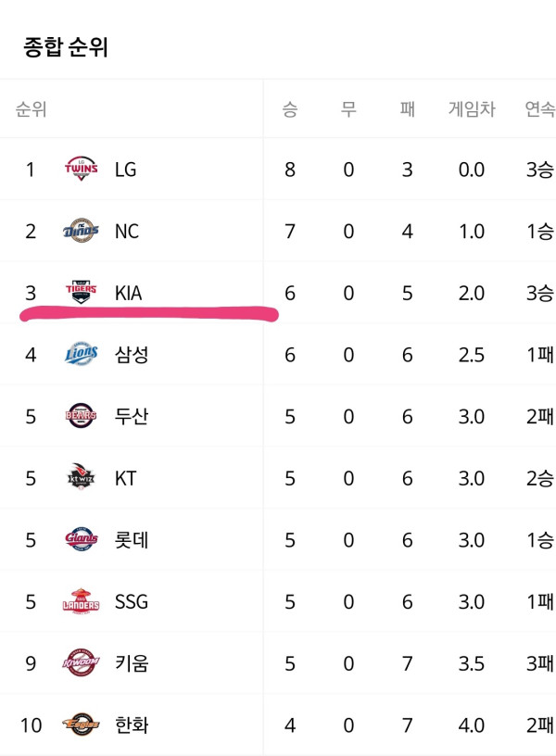Select the SSG Landers logo
The height and width of the screenshot is (756, 556).
[x=81, y=601]
